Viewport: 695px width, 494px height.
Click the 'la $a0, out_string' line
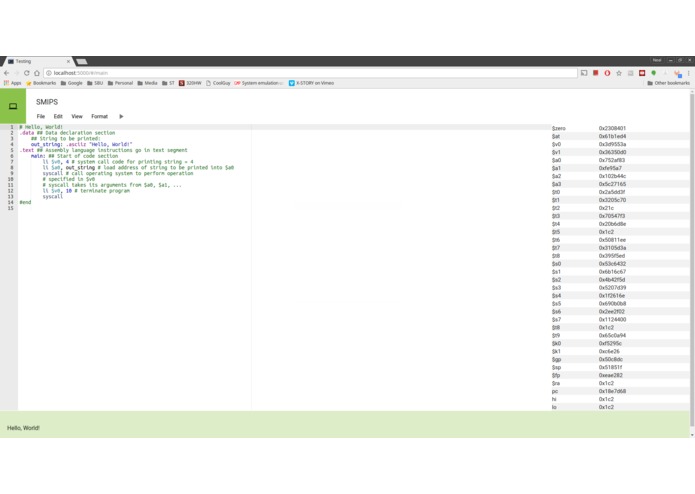[x=138, y=168]
